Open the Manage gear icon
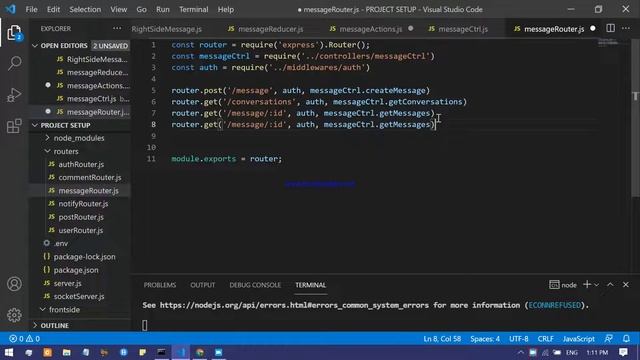This screenshot has width=640, height=360. [x=14, y=315]
